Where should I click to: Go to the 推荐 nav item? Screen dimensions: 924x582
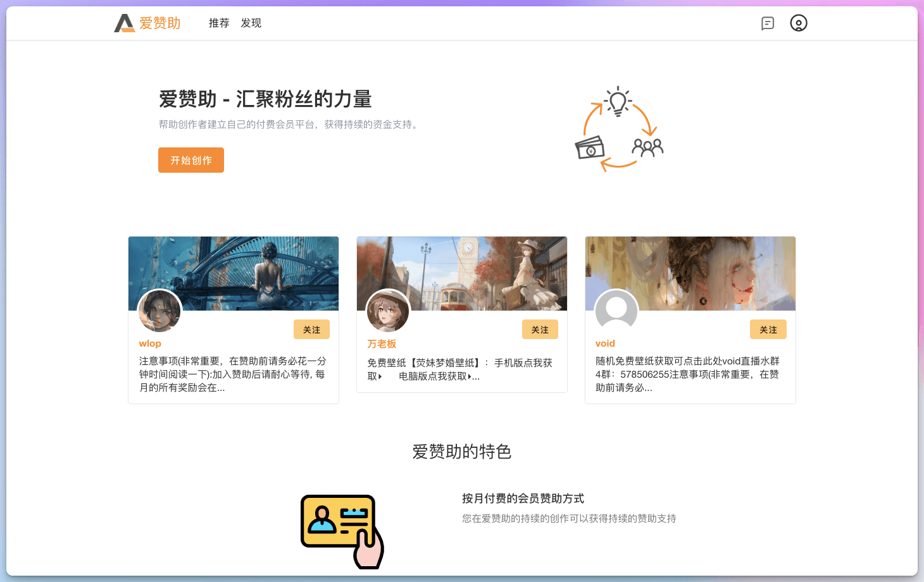point(219,23)
